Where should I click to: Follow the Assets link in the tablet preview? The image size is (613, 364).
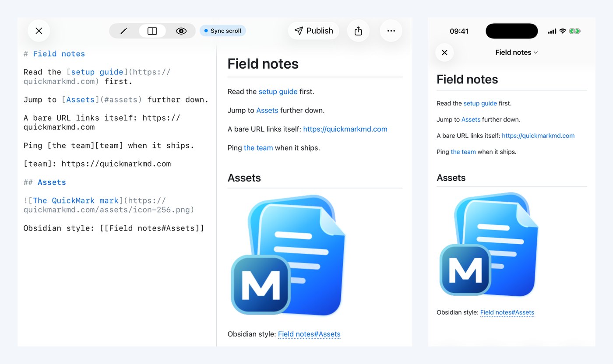[267, 110]
